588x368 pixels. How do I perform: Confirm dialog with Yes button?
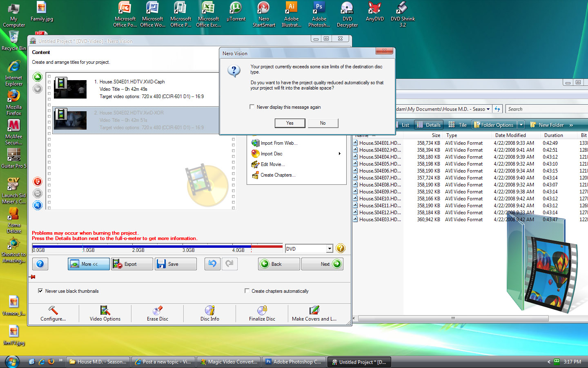point(290,123)
